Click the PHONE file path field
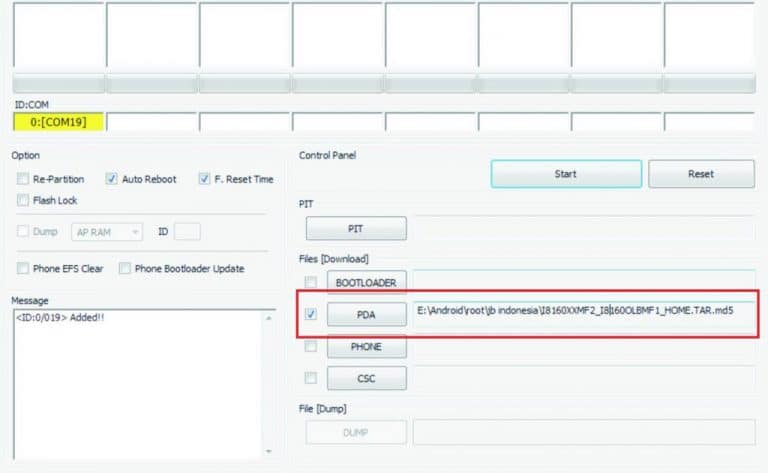Screen dimensions: 768x473 (x=584, y=347)
